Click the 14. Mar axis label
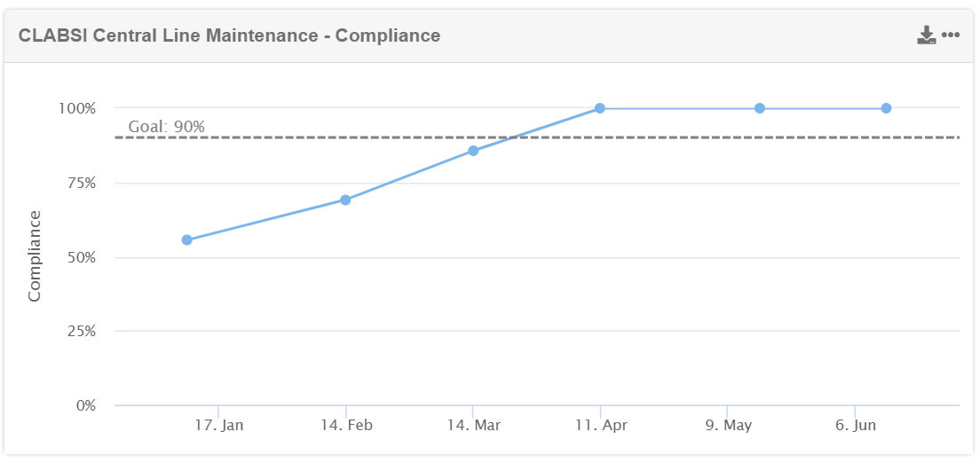 [x=473, y=426]
